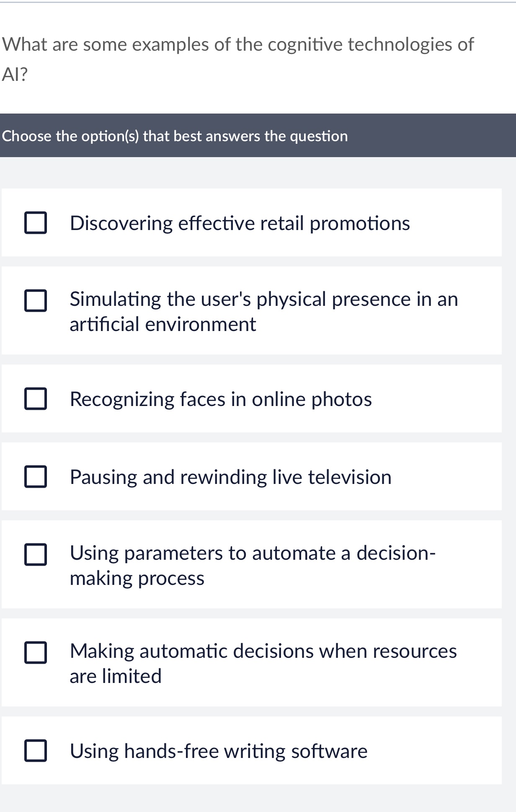Click the label text 'Pausing and rewinding live television'
The image size is (516, 812).
click(231, 477)
